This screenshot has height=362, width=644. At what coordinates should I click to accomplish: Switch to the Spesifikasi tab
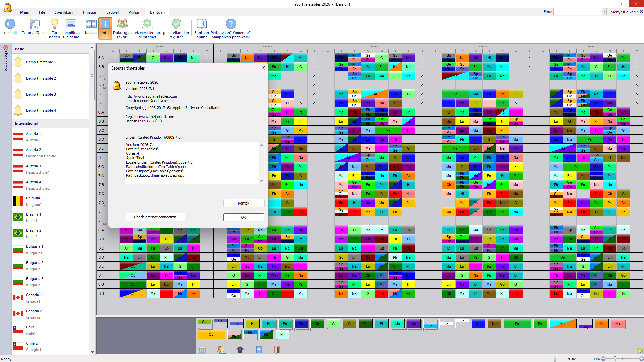(64, 12)
